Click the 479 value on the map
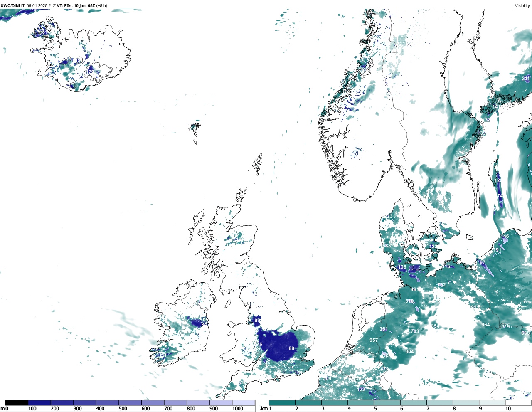 click(384, 369)
